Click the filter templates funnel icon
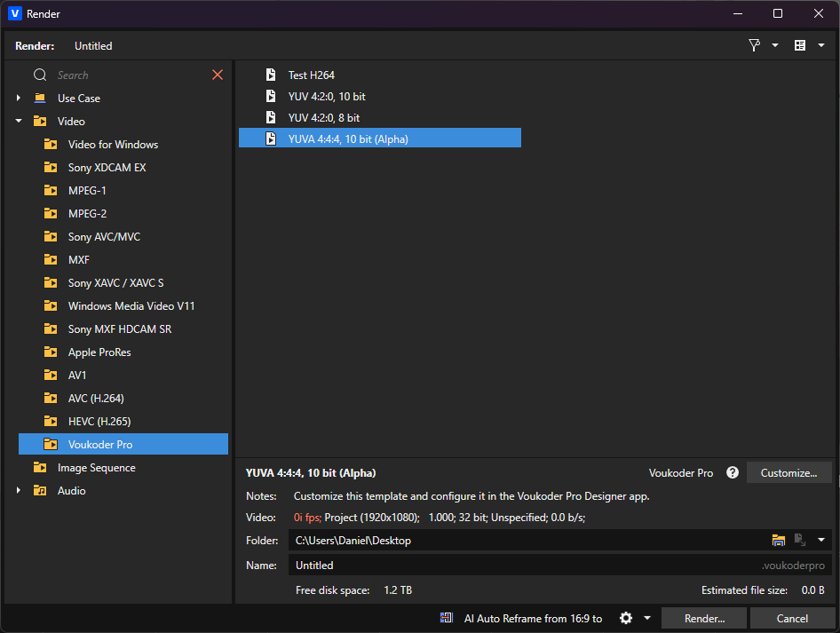Screen dimensions: 840x633 pyautogui.click(x=754, y=45)
